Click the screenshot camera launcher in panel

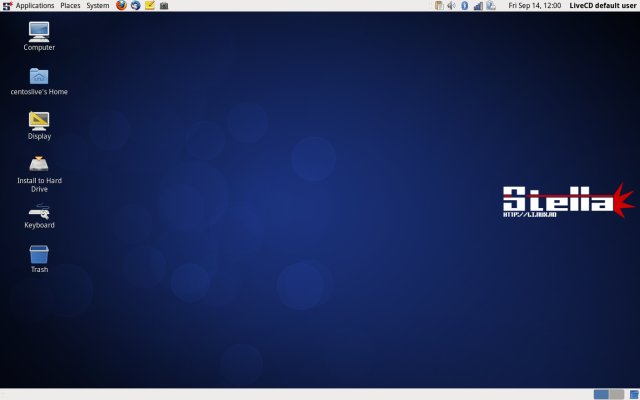(164, 5)
